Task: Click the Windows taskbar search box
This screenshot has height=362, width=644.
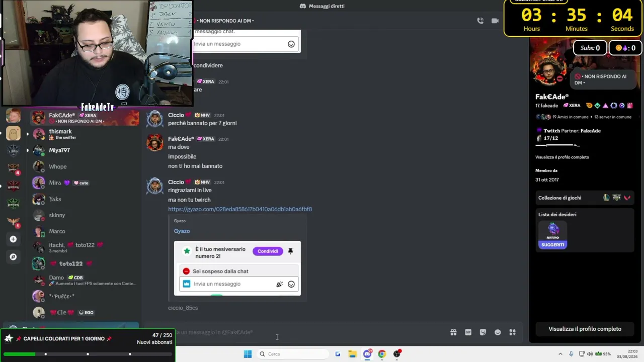Action: tap(294, 354)
